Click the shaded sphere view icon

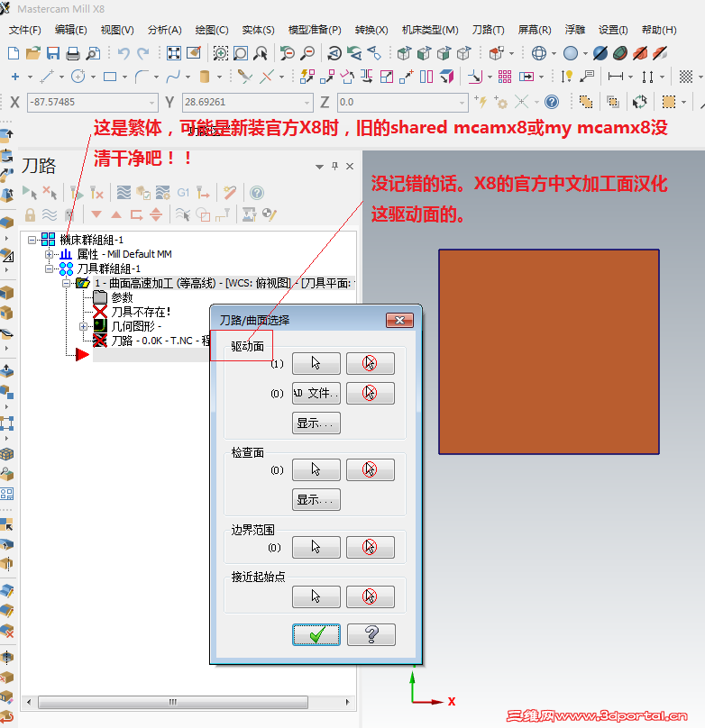[x=571, y=53]
